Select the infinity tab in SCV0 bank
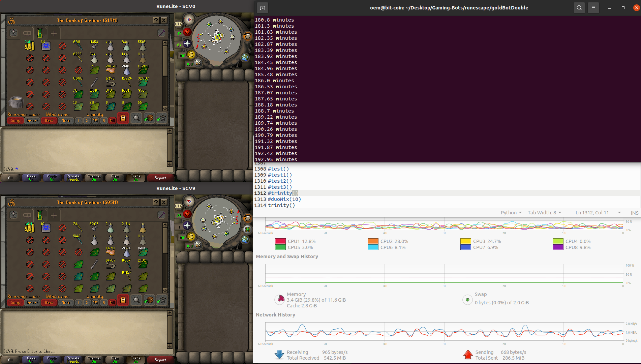 pos(27,33)
